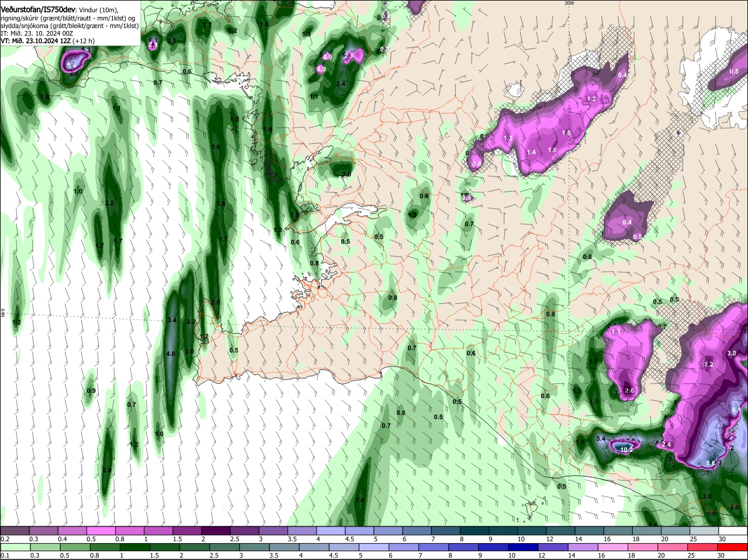Click the initial time line 'IT: Mið. 23. 10. 2024 00Z'
Image resolution: width=748 pixels, height=560 pixels.
point(36,33)
